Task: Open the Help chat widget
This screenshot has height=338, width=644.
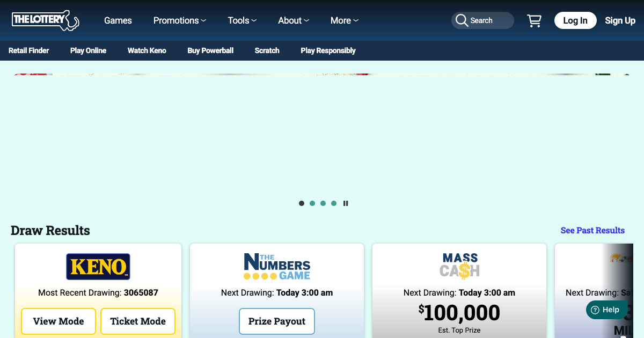Action: (x=605, y=310)
